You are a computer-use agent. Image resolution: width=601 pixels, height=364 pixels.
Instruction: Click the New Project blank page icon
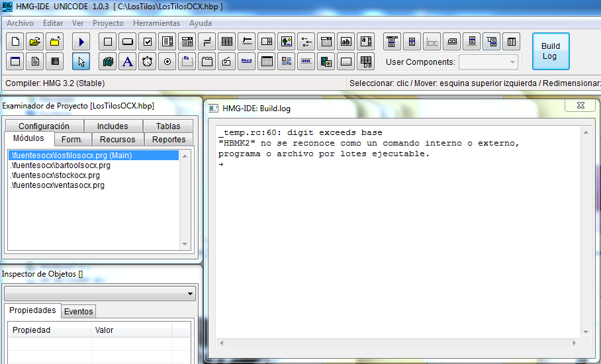tap(15, 42)
